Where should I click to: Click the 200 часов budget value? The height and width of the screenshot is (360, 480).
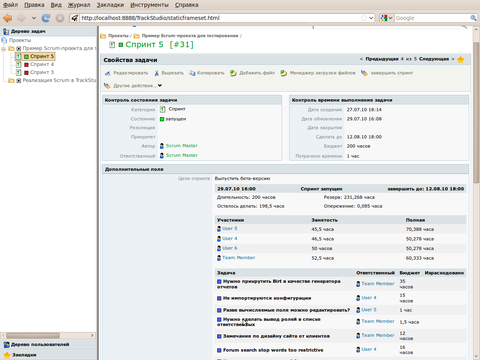point(358,146)
